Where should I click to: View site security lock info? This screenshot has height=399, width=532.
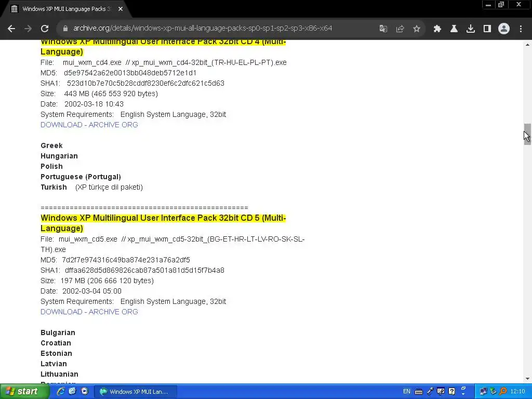pyautogui.click(x=65, y=29)
